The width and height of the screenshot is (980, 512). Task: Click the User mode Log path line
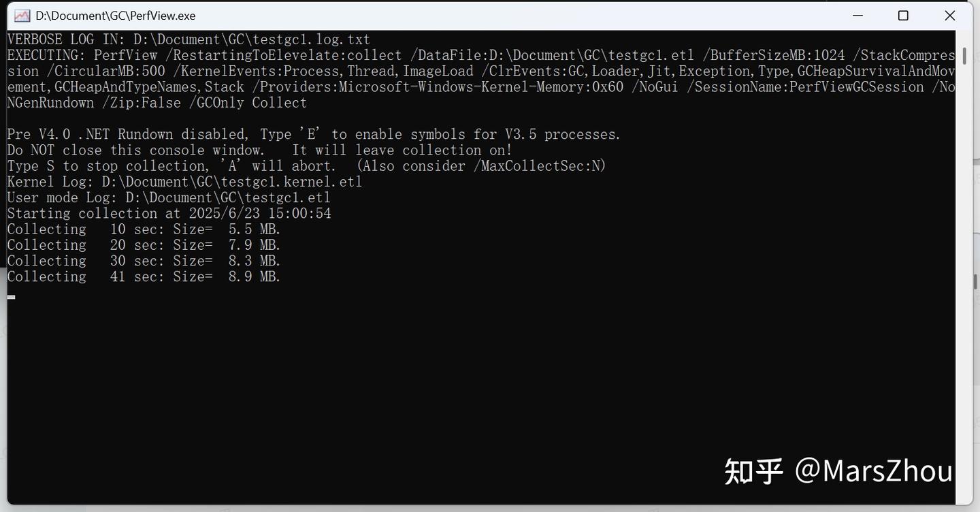coord(169,197)
